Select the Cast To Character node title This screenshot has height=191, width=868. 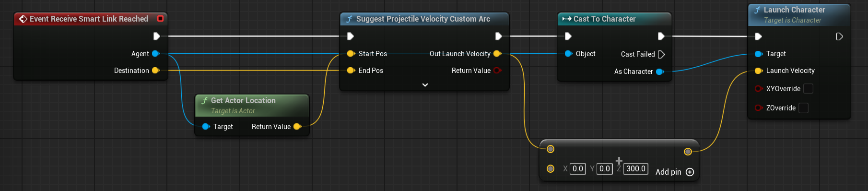[604, 19]
